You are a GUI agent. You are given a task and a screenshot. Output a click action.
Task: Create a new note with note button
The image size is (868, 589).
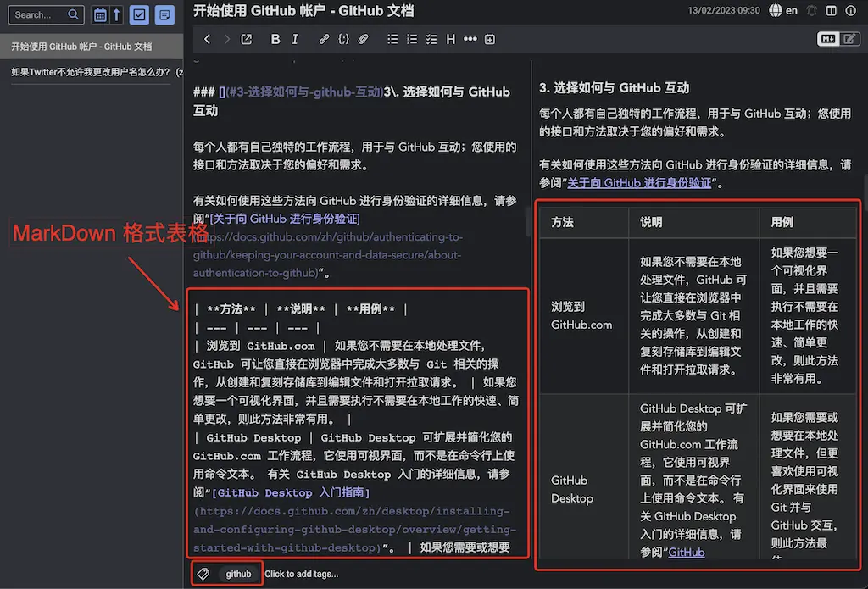[164, 15]
